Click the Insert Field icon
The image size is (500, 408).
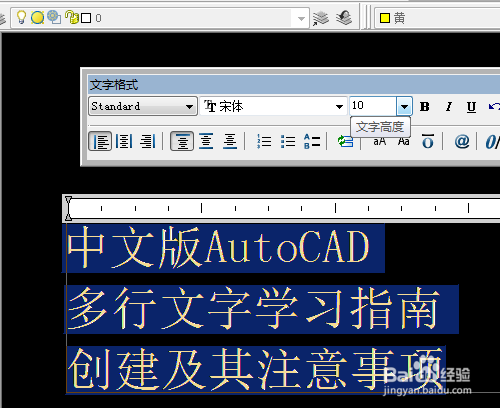(x=345, y=141)
